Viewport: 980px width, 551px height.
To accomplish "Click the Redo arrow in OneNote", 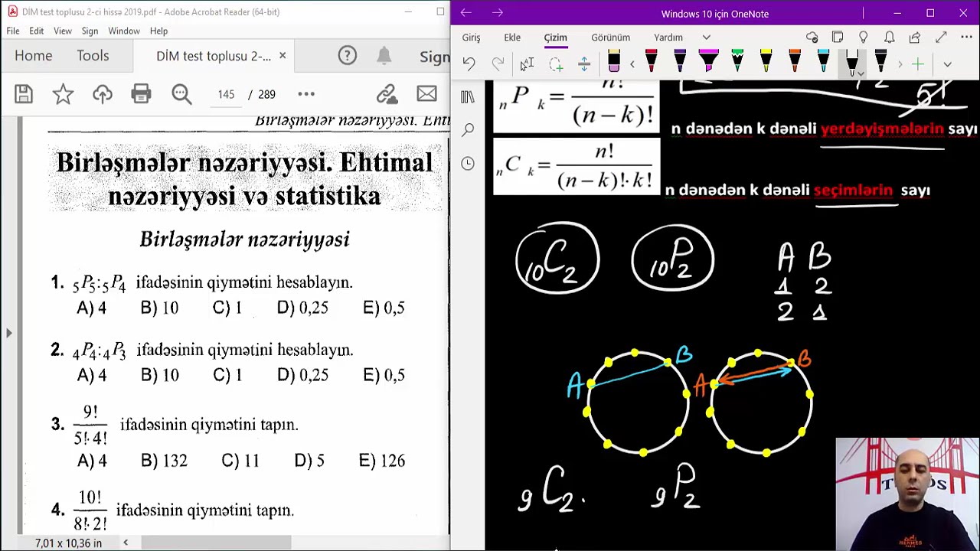I will 498,64.
